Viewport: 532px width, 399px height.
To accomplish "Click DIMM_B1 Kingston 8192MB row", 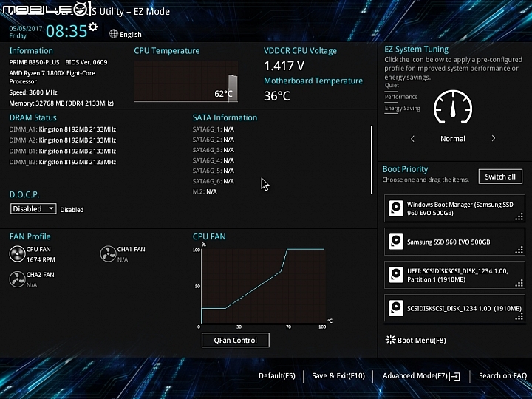I will pyautogui.click(x=62, y=151).
